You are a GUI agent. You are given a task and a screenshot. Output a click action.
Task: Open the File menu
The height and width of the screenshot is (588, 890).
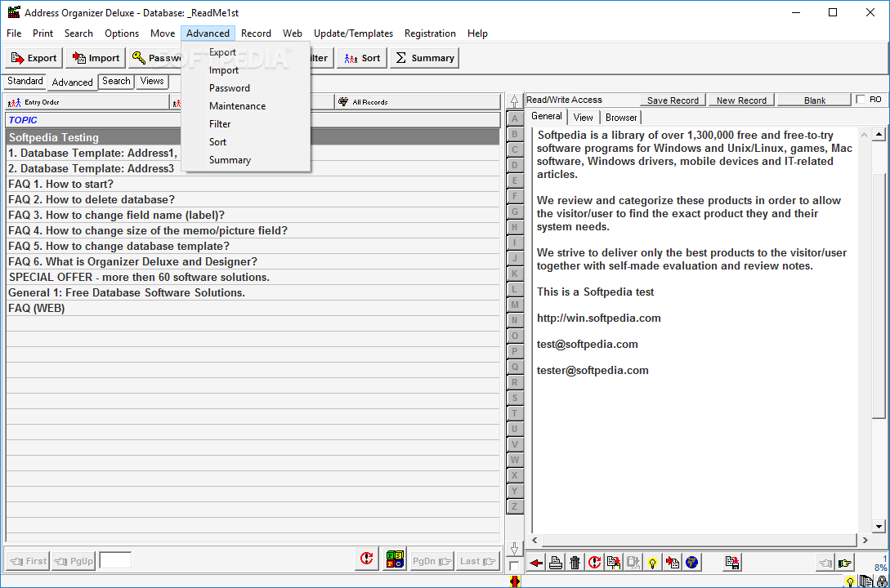(14, 33)
